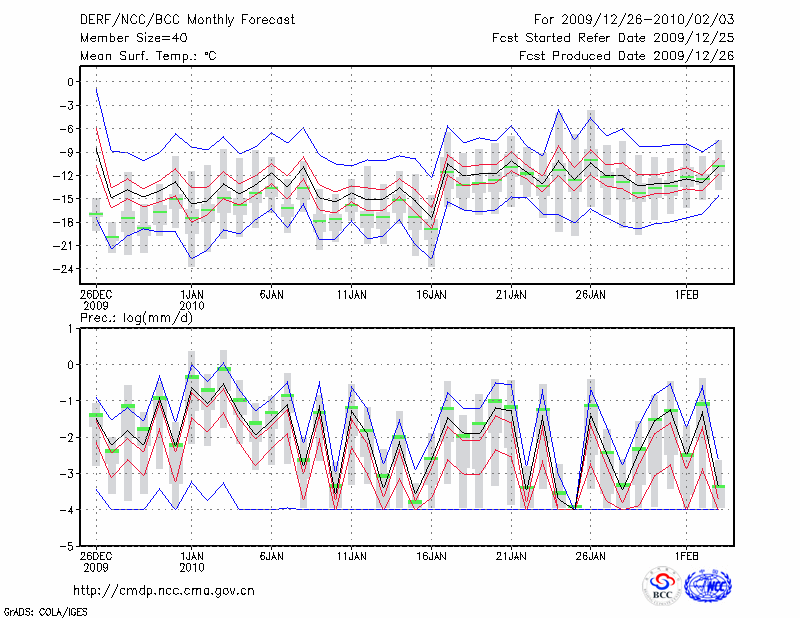Click the -5 precipitation axis value
Screen dimensions: 800x618
(x=67, y=547)
